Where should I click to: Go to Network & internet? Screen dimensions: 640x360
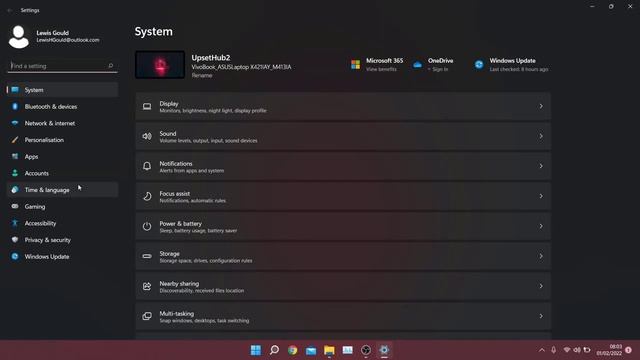62,123
